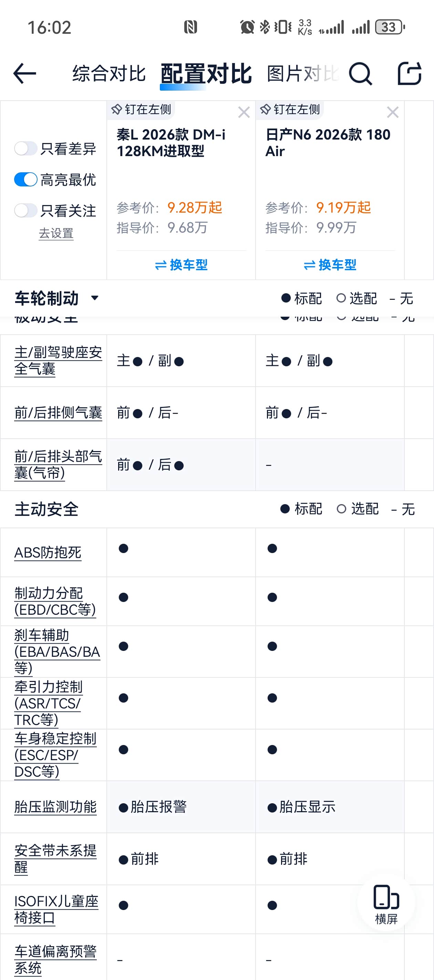This screenshot has height=980, width=434.
Task: Open the 去设置 link
Action: (x=56, y=233)
